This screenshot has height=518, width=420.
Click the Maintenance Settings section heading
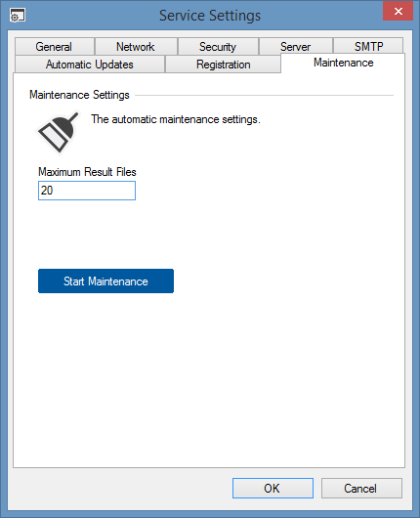[x=79, y=95]
